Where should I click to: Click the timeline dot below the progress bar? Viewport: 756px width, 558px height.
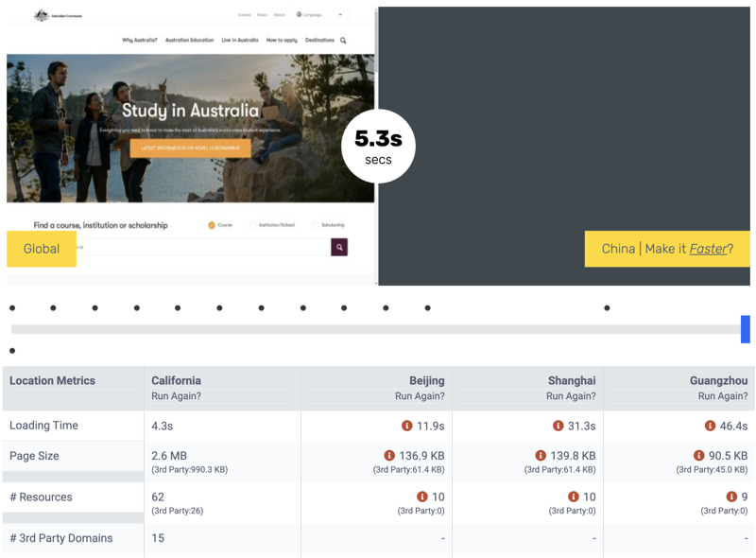12,351
